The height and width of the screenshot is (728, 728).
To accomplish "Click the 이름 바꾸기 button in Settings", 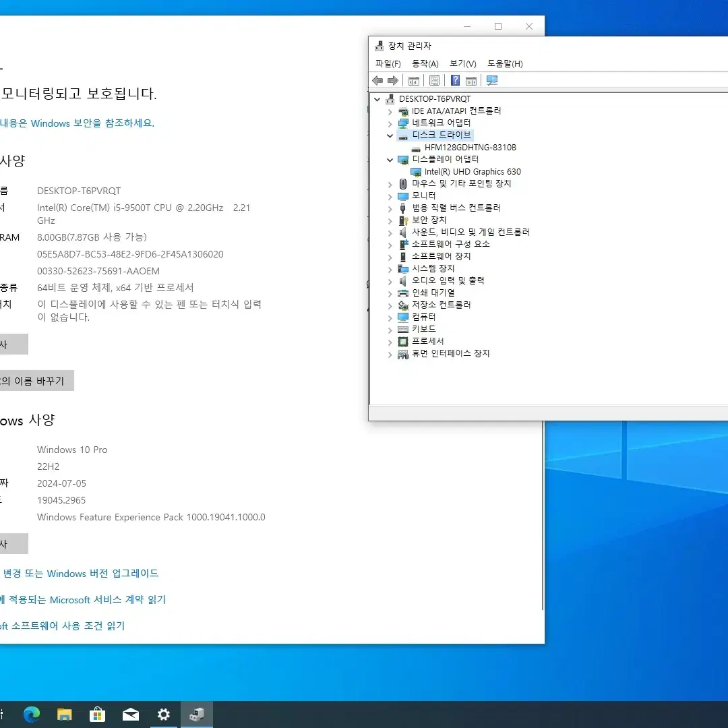I will click(x=36, y=381).
